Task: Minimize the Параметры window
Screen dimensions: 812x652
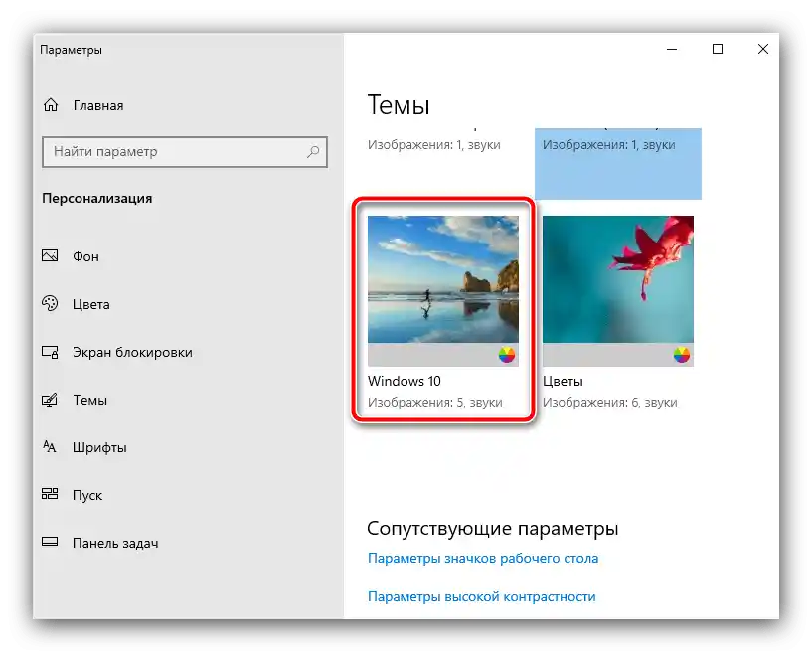Action: [x=672, y=49]
